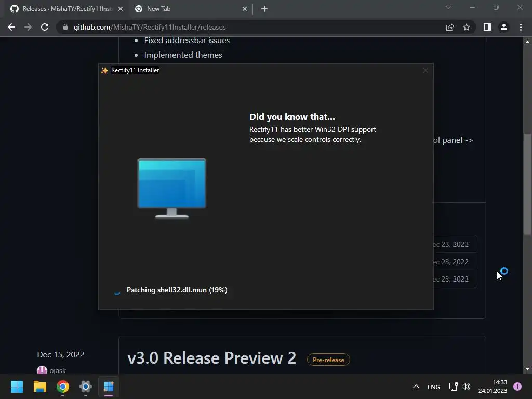Show hidden tray icons with the chevron
The height and width of the screenshot is (399, 532).
click(x=416, y=387)
